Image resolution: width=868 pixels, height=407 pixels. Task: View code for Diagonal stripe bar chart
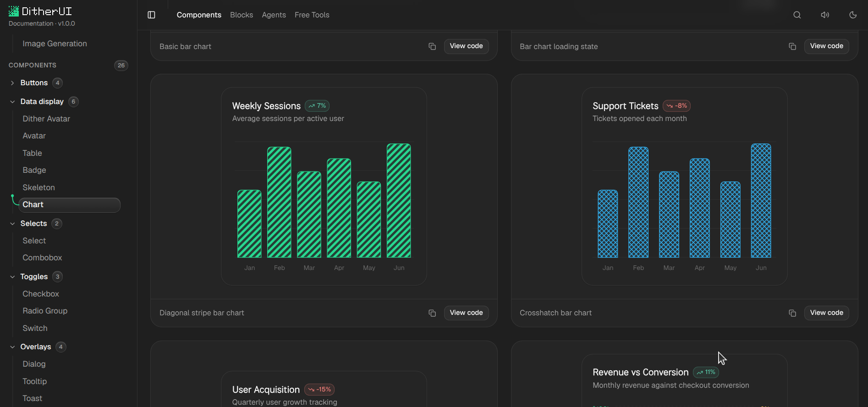[x=466, y=313]
